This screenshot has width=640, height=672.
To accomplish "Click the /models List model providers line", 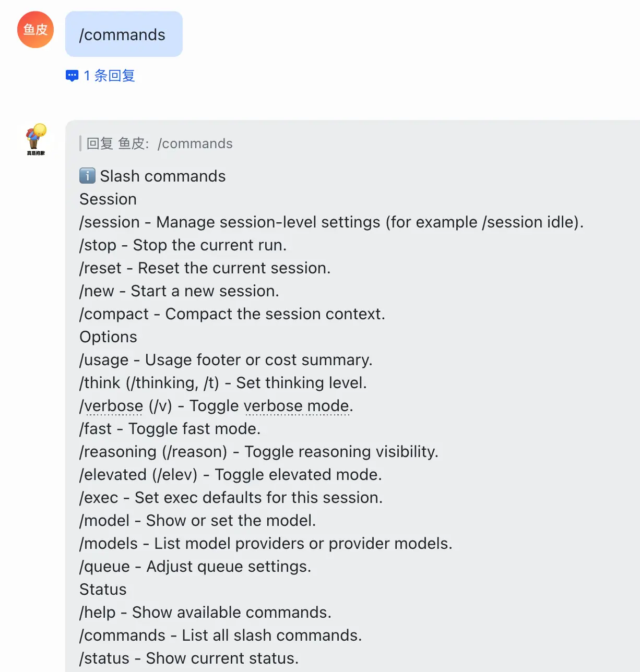I will pyautogui.click(x=266, y=544).
